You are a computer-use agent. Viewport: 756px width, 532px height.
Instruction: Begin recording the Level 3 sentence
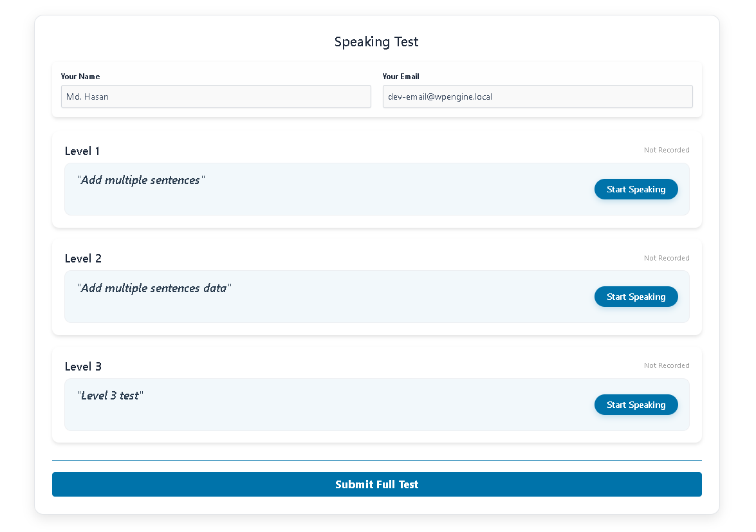636,405
